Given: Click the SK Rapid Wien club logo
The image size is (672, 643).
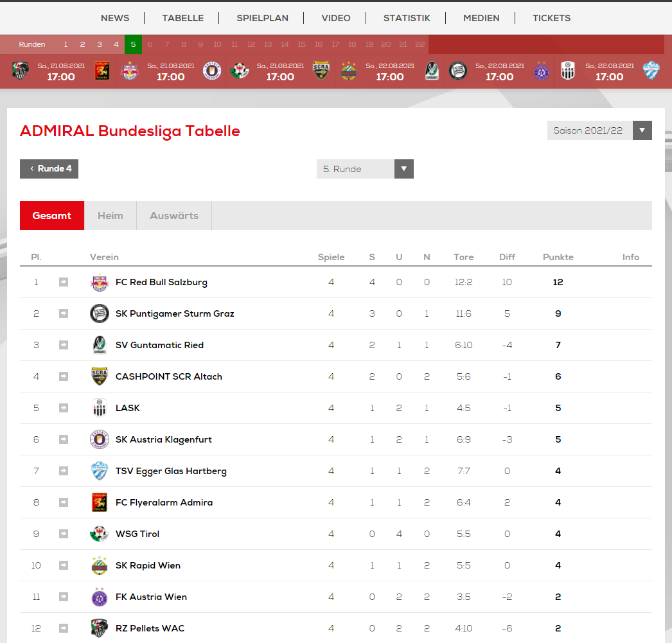Looking at the screenshot, I should 100,566.
